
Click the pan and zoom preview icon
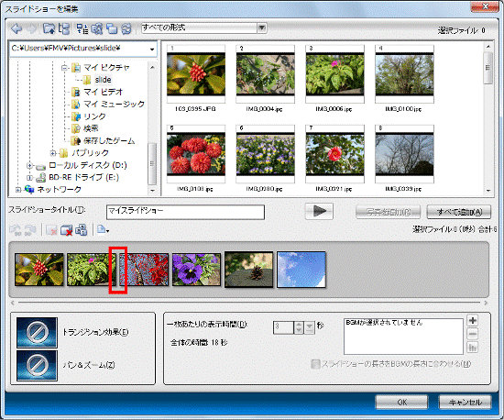tap(37, 365)
